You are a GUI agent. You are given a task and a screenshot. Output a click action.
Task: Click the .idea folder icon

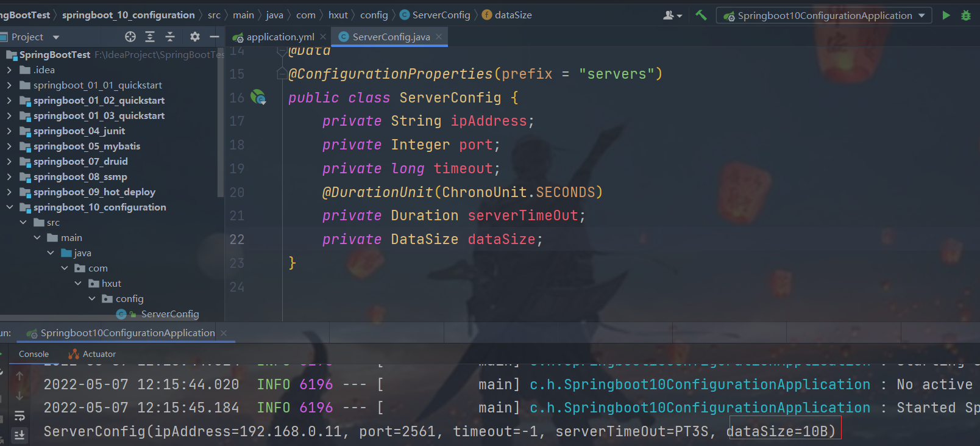coord(25,70)
